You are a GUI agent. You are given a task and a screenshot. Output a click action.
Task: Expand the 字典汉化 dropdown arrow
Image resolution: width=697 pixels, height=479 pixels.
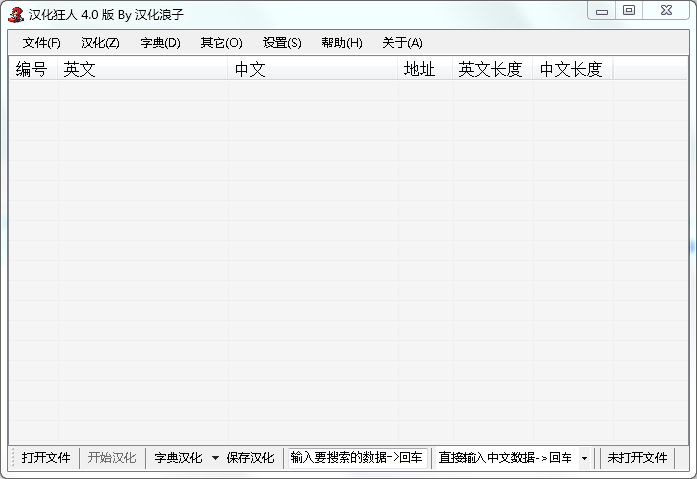click(x=215, y=458)
